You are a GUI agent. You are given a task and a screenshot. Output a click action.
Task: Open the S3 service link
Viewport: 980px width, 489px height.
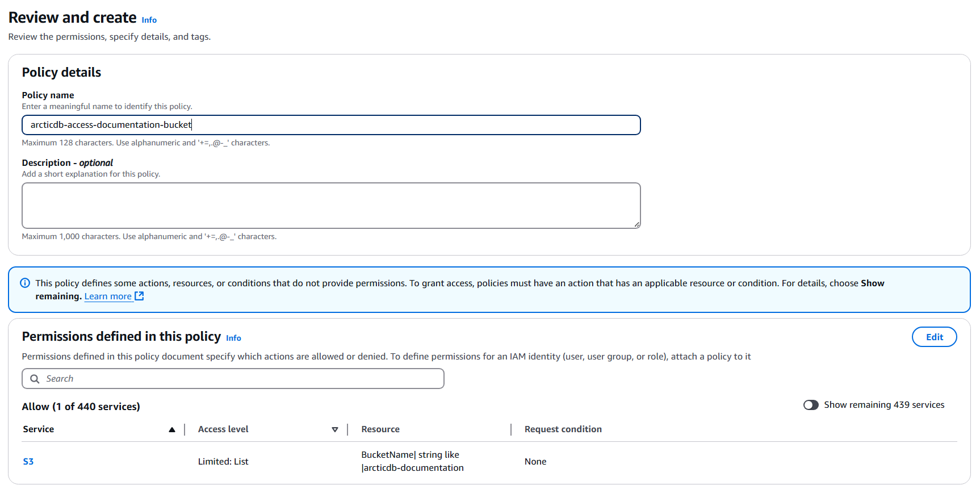click(x=28, y=462)
